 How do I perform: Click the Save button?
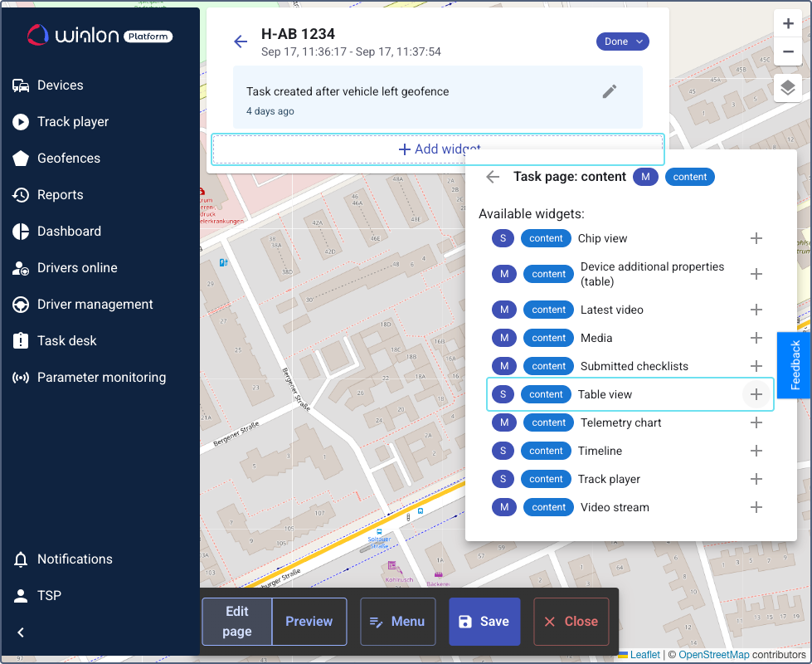(484, 622)
